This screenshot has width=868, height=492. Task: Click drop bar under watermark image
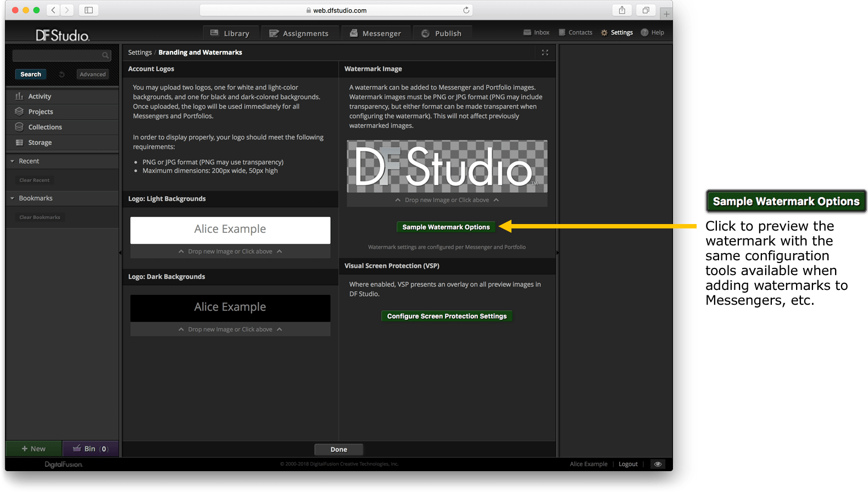[447, 200]
